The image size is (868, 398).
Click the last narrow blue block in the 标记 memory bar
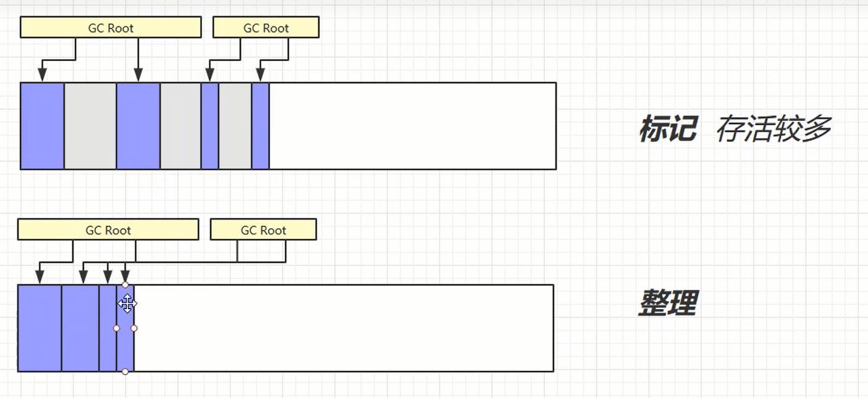coord(261,126)
